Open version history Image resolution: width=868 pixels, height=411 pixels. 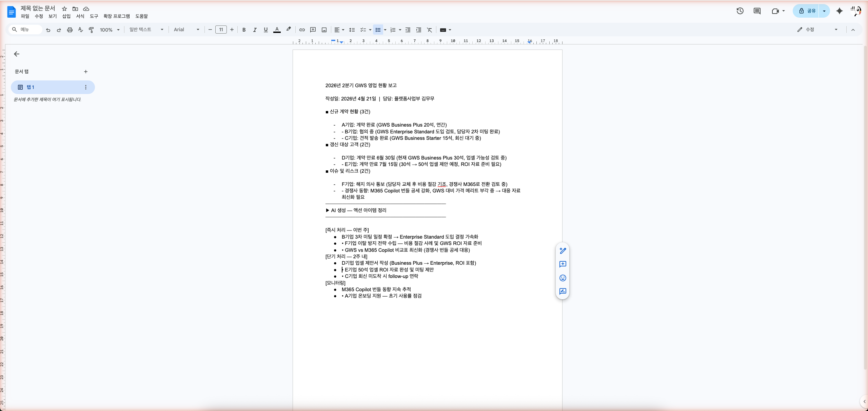click(x=739, y=11)
